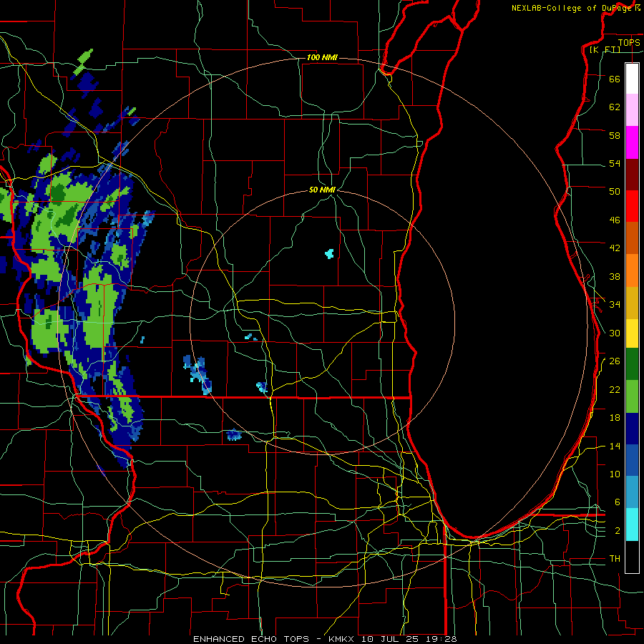Click the 42 legend value

615,248
